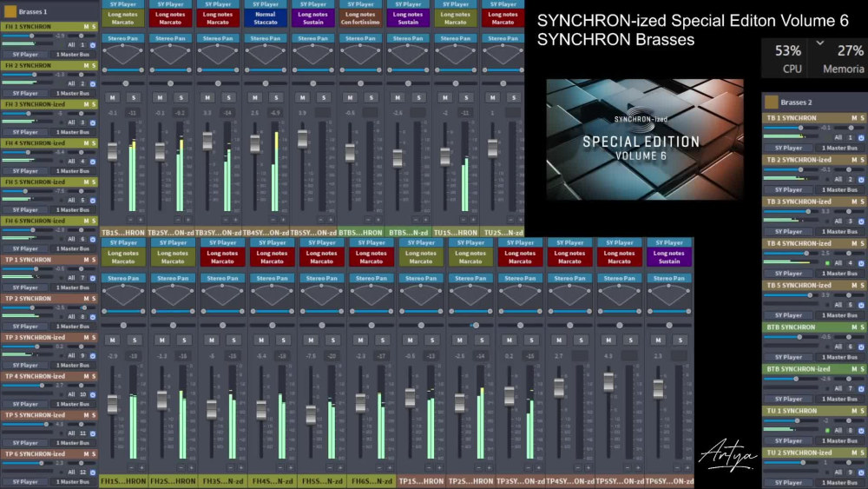This screenshot has height=489, width=868.
Task: Select the BTB SYNCHRON-ized channel row
Action: click(x=814, y=369)
